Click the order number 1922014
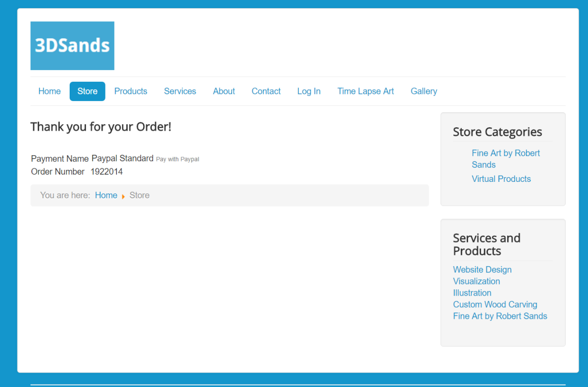 (x=106, y=171)
